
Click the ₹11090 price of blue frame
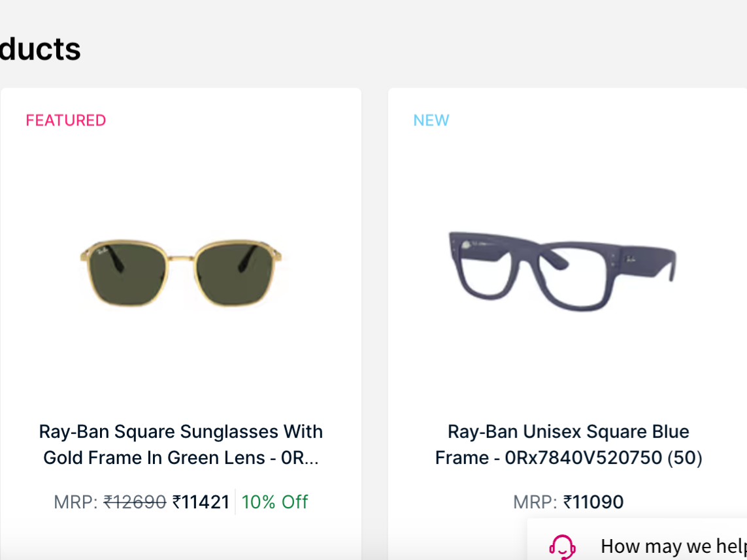point(593,502)
